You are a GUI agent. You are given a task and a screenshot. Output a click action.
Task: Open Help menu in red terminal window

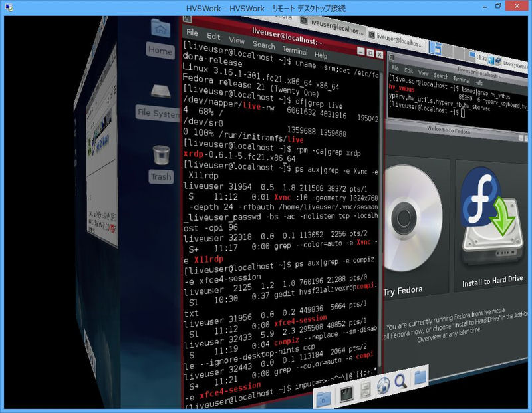pos(321,55)
